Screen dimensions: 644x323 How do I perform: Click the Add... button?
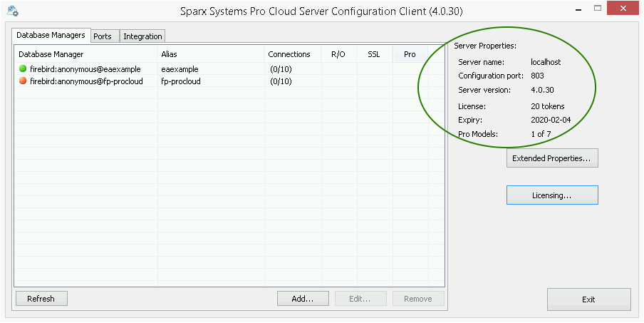point(303,299)
